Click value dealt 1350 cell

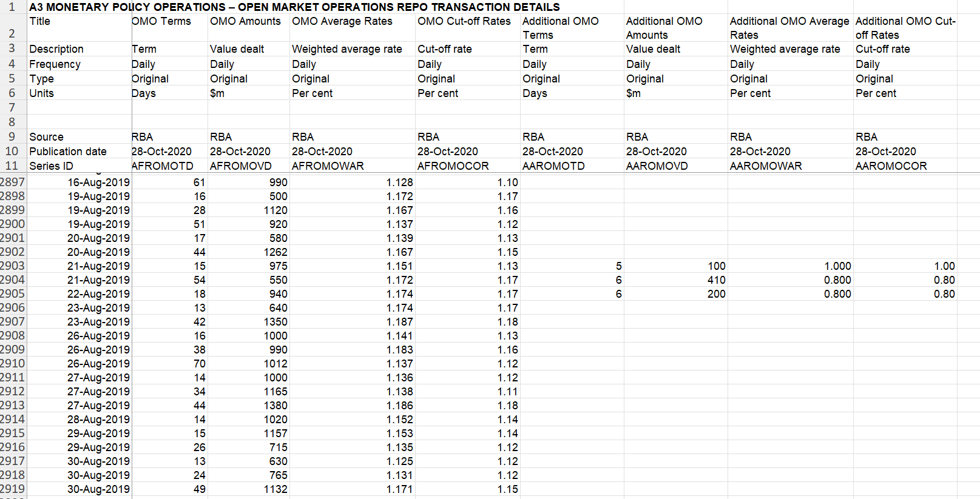(249, 321)
